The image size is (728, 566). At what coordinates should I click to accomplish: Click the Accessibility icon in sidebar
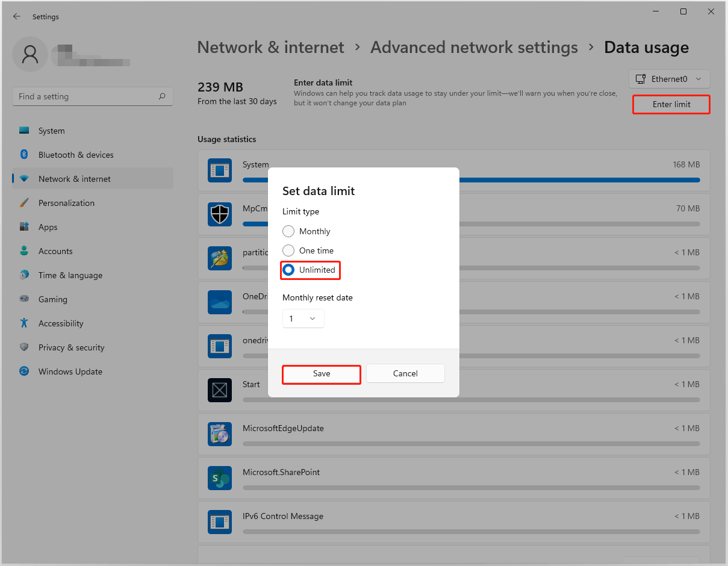tap(24, 323)
